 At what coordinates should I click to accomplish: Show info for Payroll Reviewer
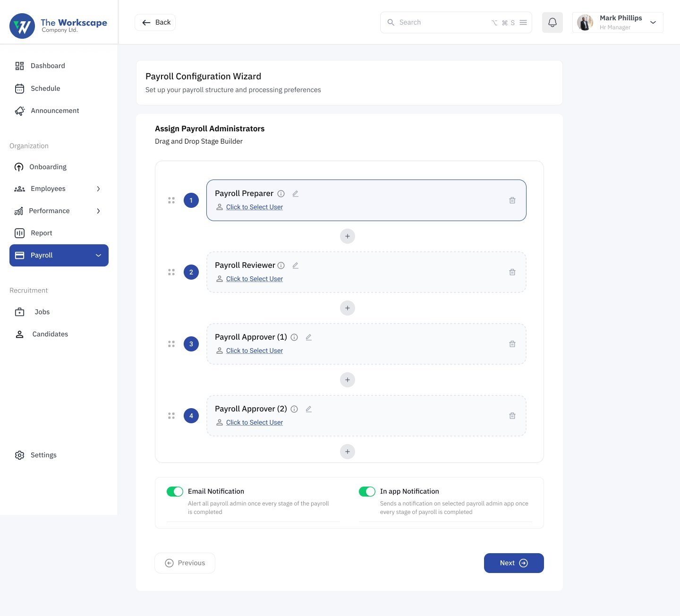[x=281, y=265]
